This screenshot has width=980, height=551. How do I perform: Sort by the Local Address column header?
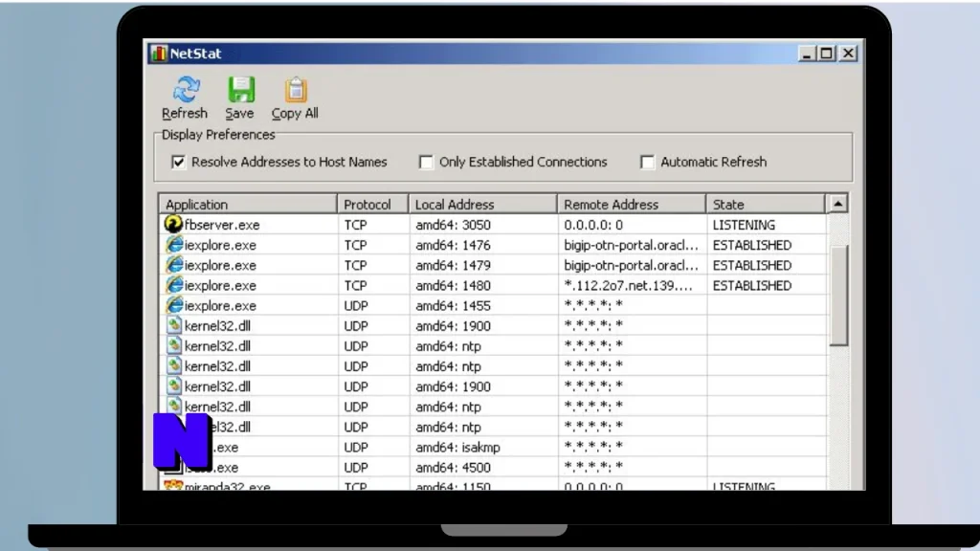tap(482, 205)
